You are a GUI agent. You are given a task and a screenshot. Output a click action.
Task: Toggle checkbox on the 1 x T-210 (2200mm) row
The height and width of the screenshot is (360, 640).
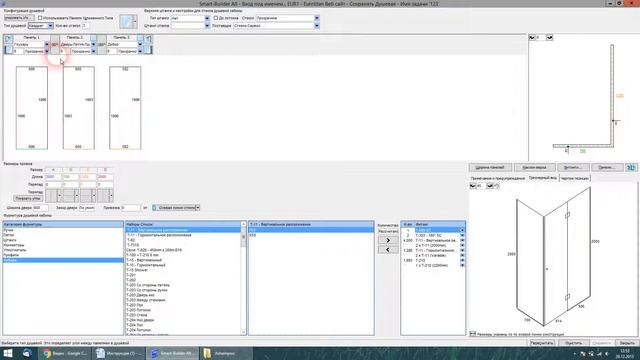pyautogui.click(x=462, y=265)
